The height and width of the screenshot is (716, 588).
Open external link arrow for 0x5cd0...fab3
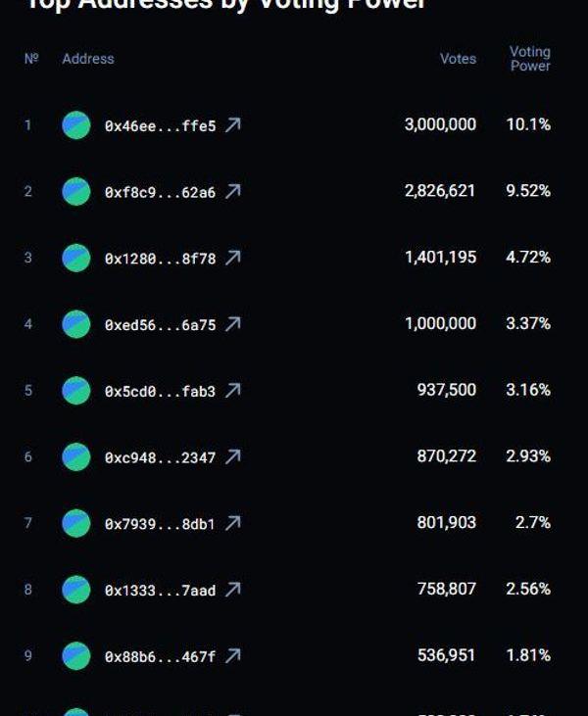point(232,391)
